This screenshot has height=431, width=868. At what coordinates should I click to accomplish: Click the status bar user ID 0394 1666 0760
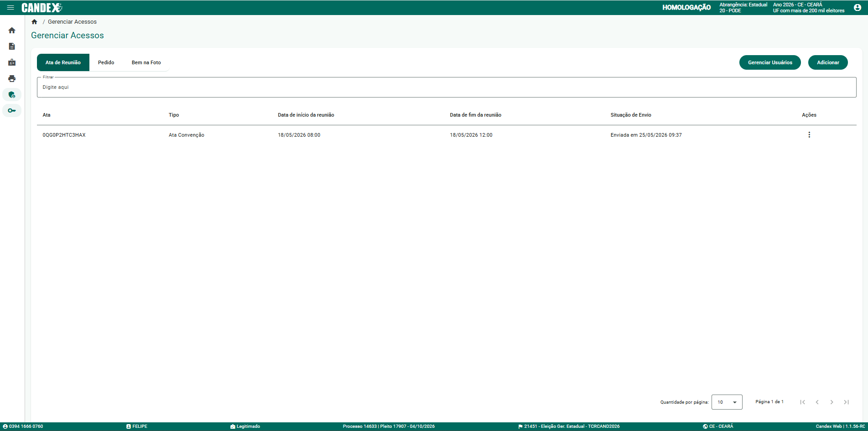[23, 426]
